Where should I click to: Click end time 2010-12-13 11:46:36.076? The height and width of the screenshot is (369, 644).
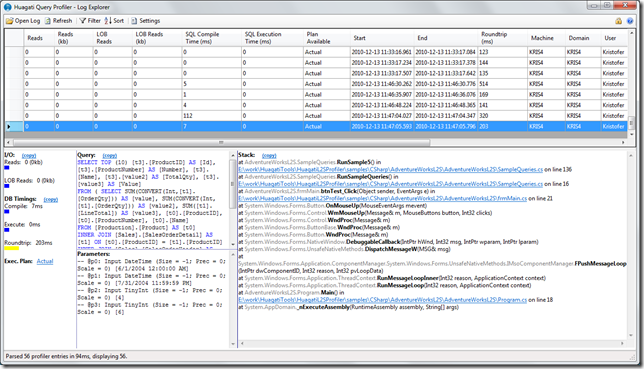tap(445, 95)
